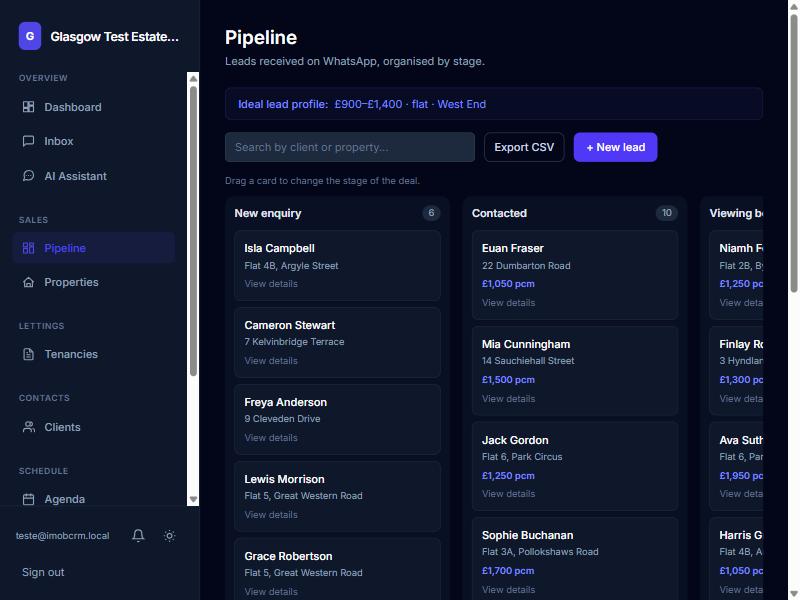
Task: Click the Clients people icon
Action: [29, 427]
